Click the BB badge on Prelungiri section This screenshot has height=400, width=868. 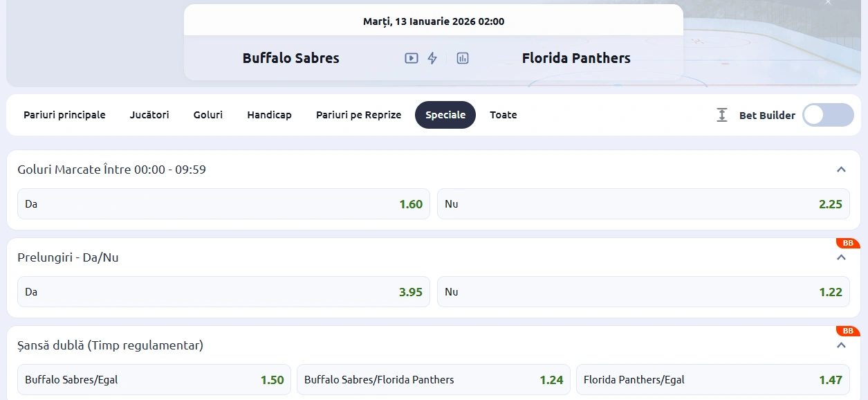pos(847,243)
